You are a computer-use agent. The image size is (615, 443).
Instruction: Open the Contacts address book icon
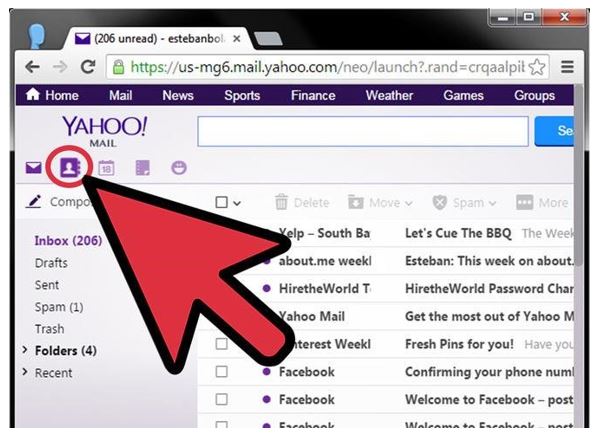point(70,168)
